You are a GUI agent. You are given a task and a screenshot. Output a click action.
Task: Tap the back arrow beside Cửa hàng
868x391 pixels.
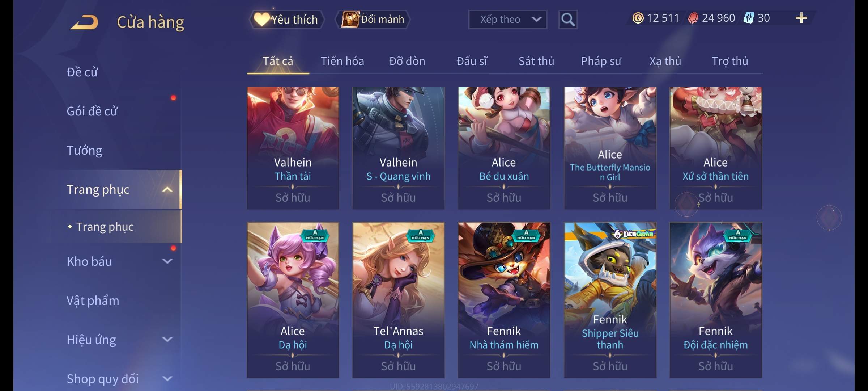84,22
